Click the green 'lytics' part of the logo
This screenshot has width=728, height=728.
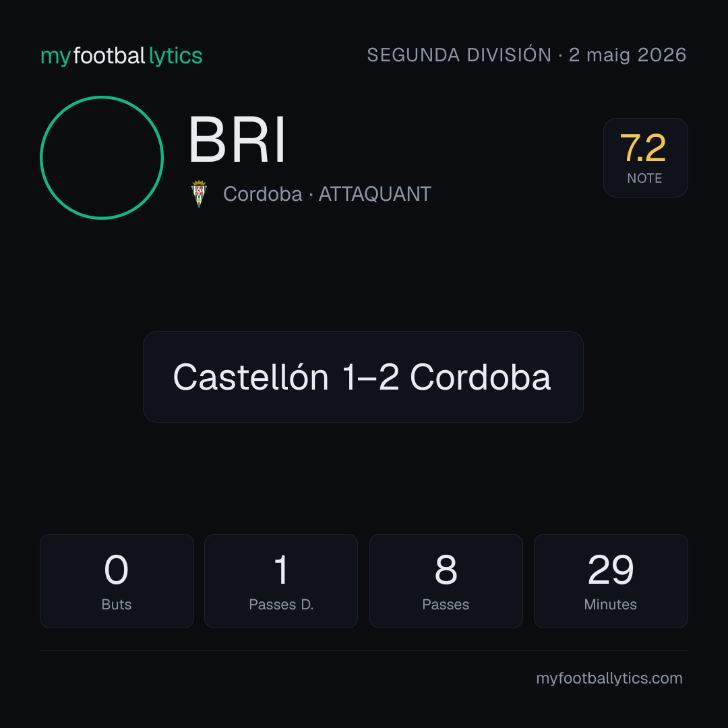tap(175, 57)
